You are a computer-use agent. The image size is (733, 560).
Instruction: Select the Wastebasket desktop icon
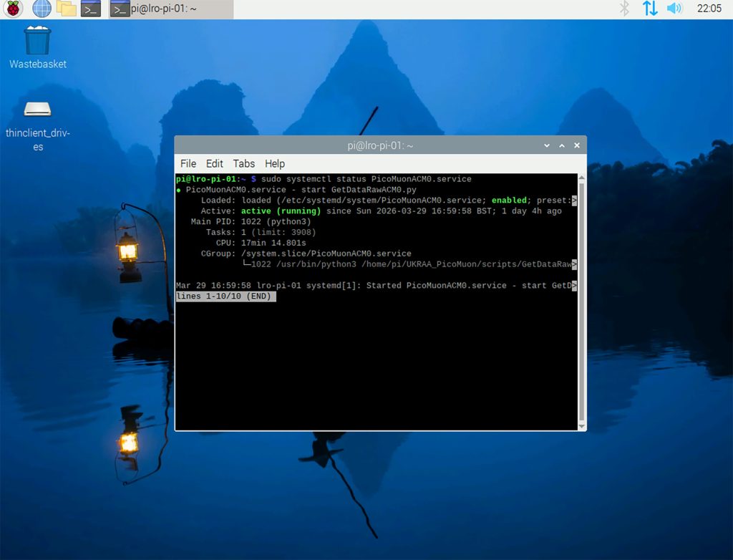pyautogui.click(x=37, y=42)
